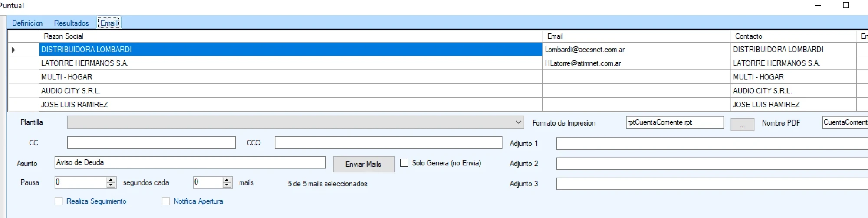Increase Pausa seconds with up arrow

111,180
